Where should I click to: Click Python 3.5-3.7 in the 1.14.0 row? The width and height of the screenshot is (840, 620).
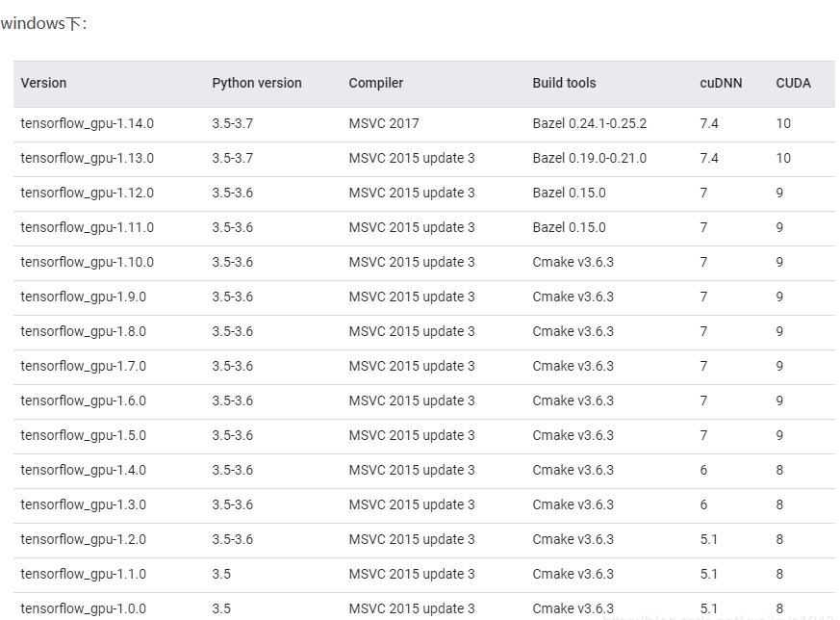pos(232,124)
